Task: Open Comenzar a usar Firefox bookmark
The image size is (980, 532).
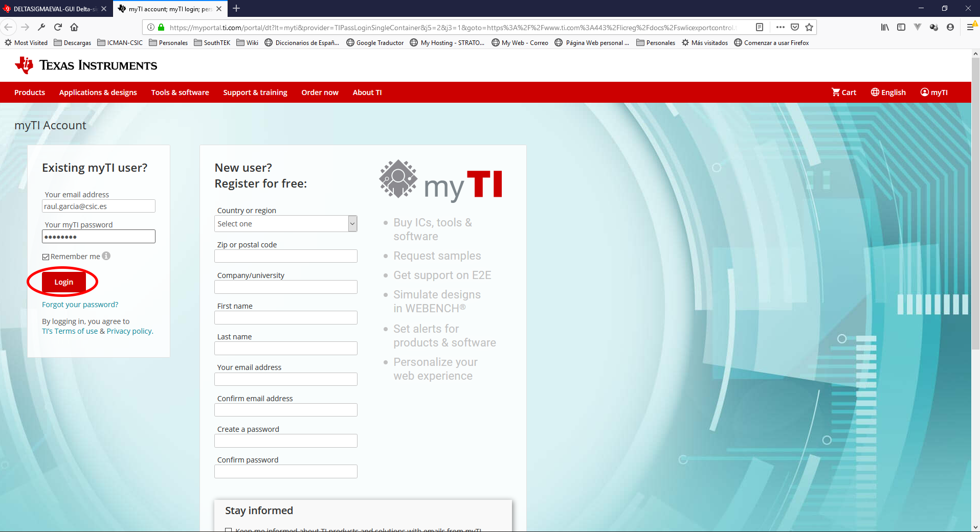Action: [x=771, y=42]
